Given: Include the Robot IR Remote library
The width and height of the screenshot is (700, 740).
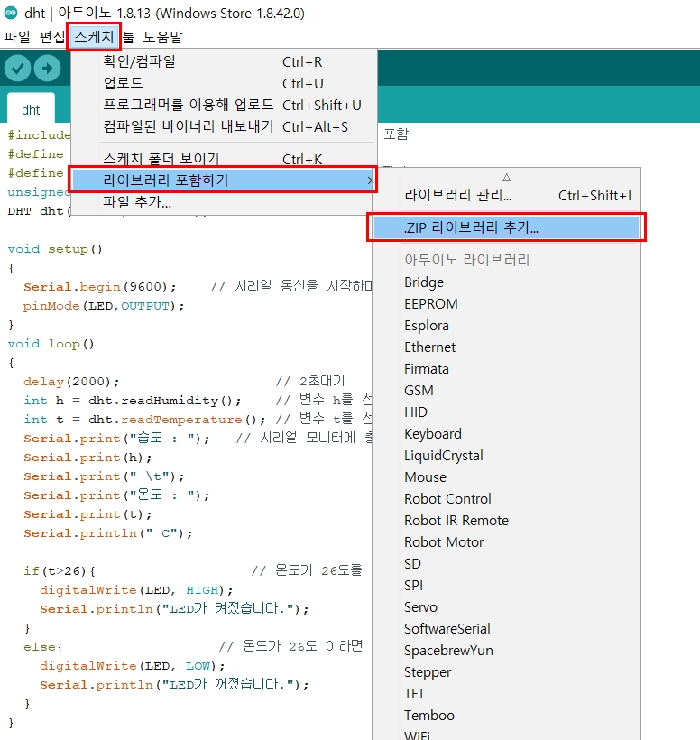Looking at the screenshot, I should coord(507,521).
